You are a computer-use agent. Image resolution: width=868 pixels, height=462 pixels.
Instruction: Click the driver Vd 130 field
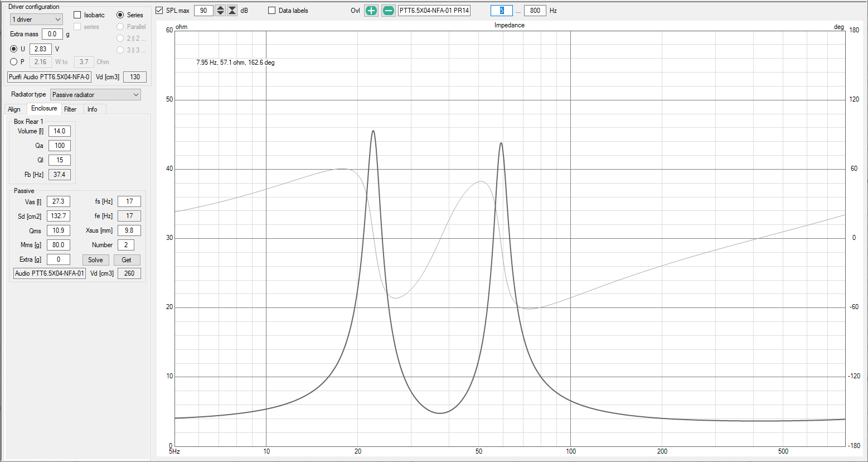135,77
